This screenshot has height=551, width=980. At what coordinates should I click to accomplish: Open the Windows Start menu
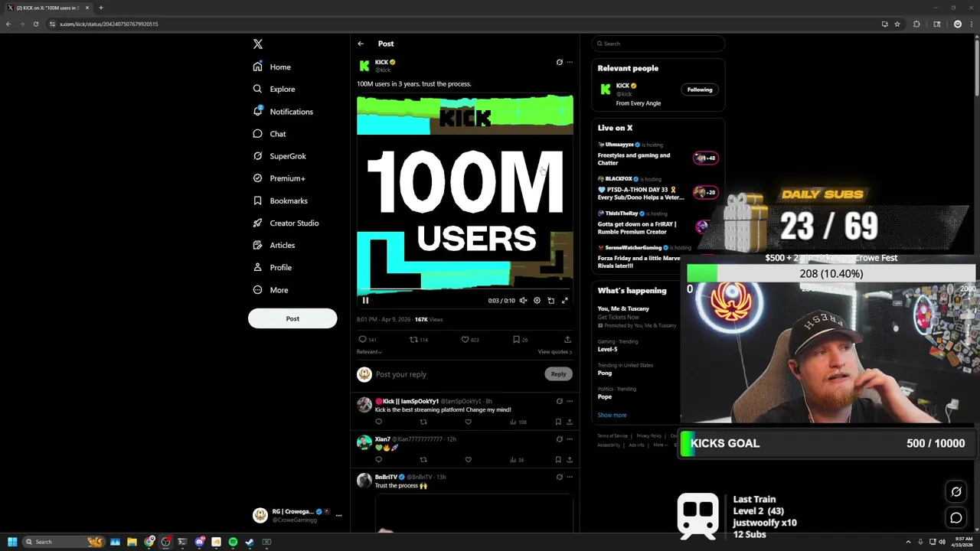[12, 542]
